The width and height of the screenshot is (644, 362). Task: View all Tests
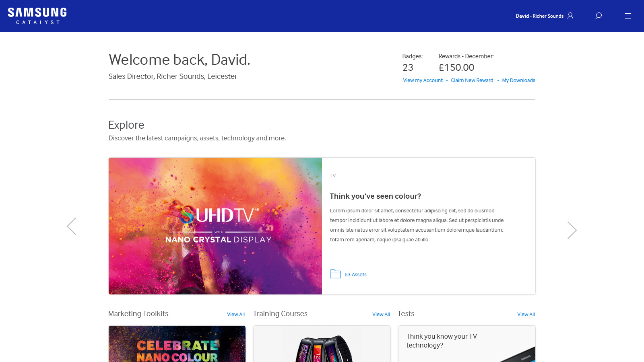526,315
